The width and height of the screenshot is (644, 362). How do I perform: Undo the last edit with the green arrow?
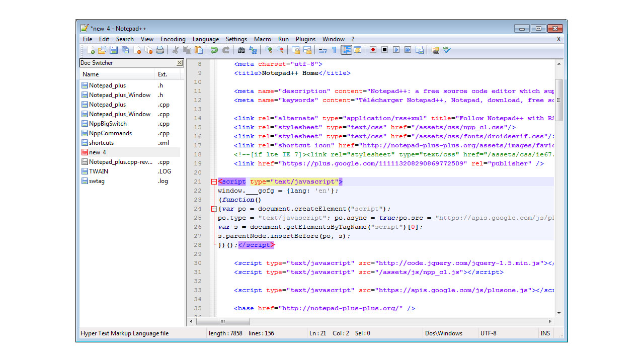pos(214,50)
